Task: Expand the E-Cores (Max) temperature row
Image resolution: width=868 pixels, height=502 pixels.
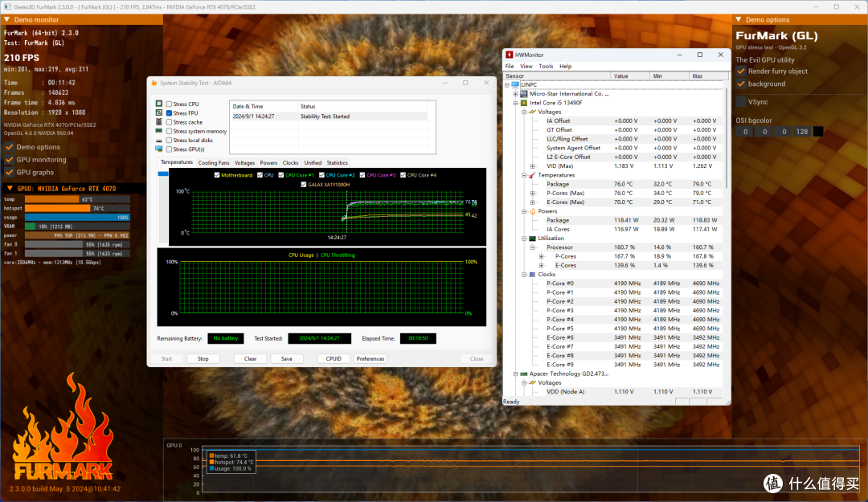Action: click(x=533, y=202)
